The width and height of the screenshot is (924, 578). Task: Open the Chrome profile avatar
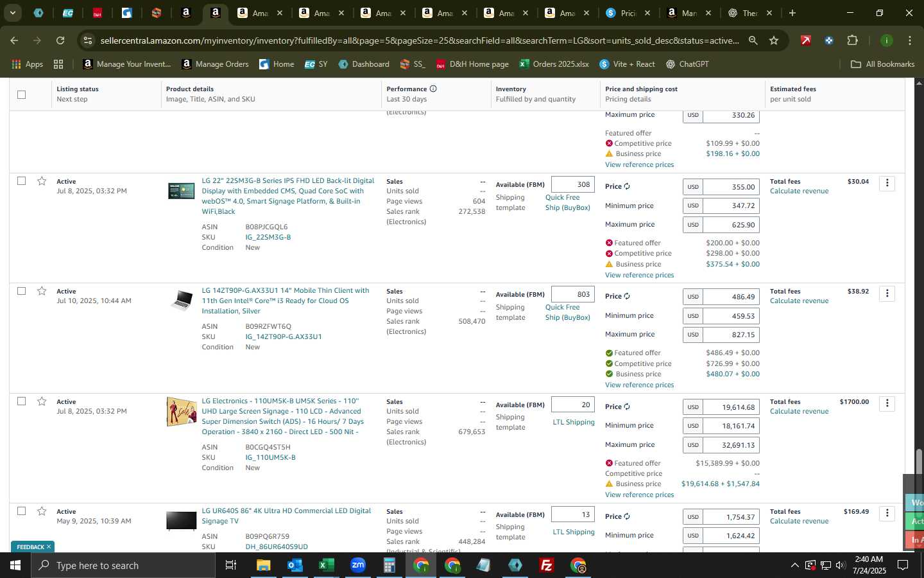[887, 40]
